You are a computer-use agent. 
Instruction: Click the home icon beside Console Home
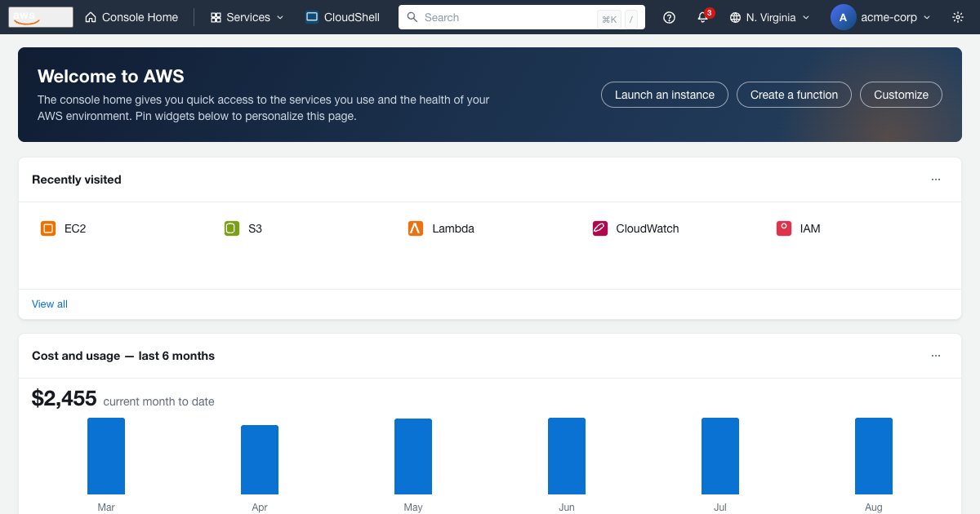pyautogui.click(x=91, y=17)
